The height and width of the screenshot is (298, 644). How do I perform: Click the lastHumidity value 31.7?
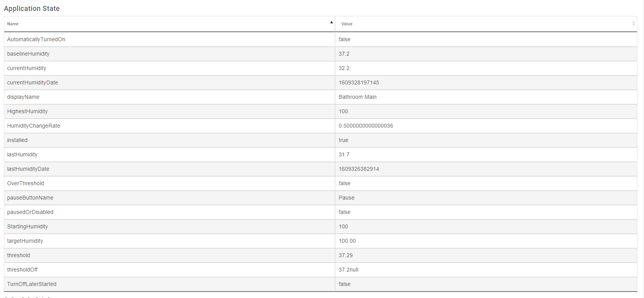pos(344,154)
